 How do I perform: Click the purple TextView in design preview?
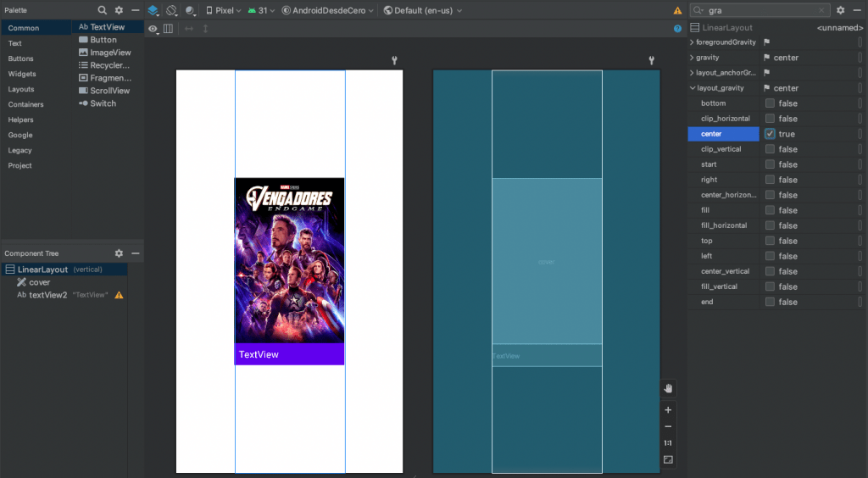pos(290,354)
